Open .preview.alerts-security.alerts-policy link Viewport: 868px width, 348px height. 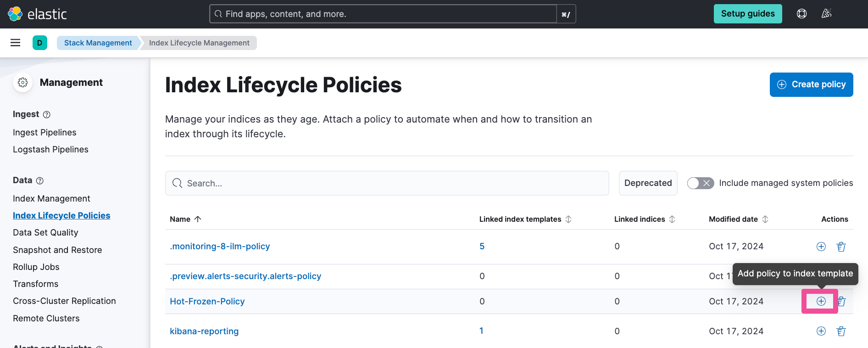tap(245, 276)
